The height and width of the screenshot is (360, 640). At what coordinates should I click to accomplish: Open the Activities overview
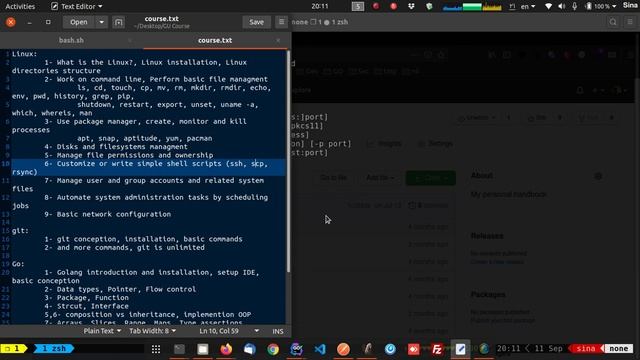coord(20,6)
